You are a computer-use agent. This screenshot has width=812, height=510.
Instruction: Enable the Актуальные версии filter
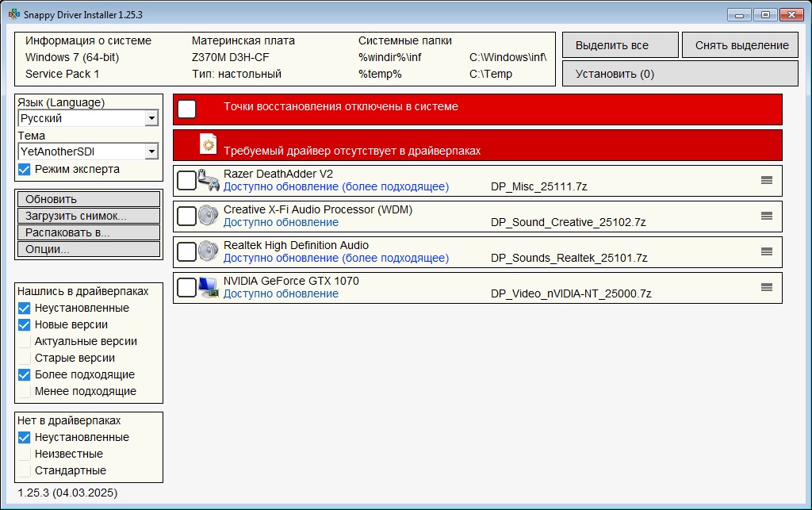click(x=25, y=341)
